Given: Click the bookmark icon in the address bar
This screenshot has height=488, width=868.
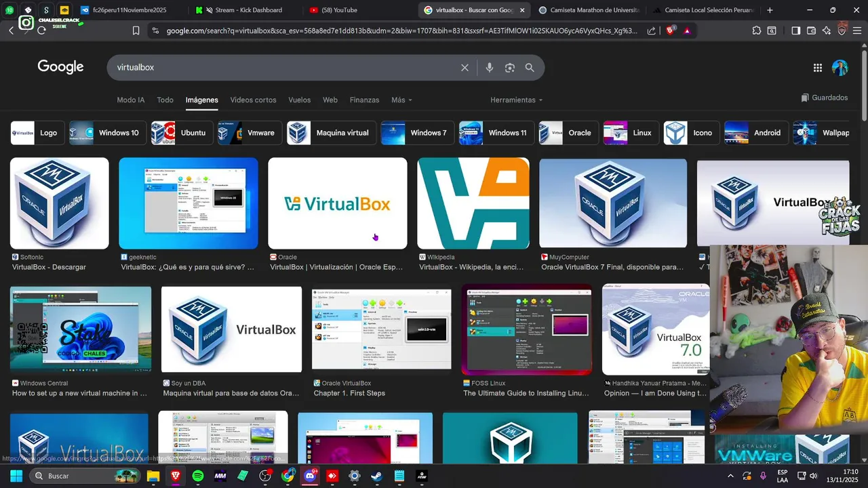Looking at the screenshot, I should coord(136,30).
